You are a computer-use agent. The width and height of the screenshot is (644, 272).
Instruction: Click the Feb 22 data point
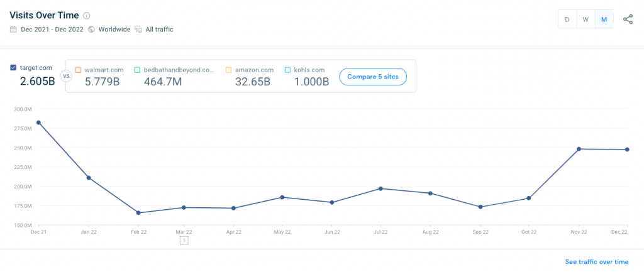click(x=138, y=213)
